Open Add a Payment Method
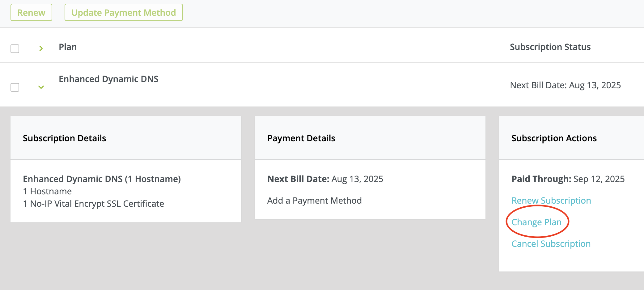Image resolution: width=644 pixels, height=290 pixels. click(314, 200)
